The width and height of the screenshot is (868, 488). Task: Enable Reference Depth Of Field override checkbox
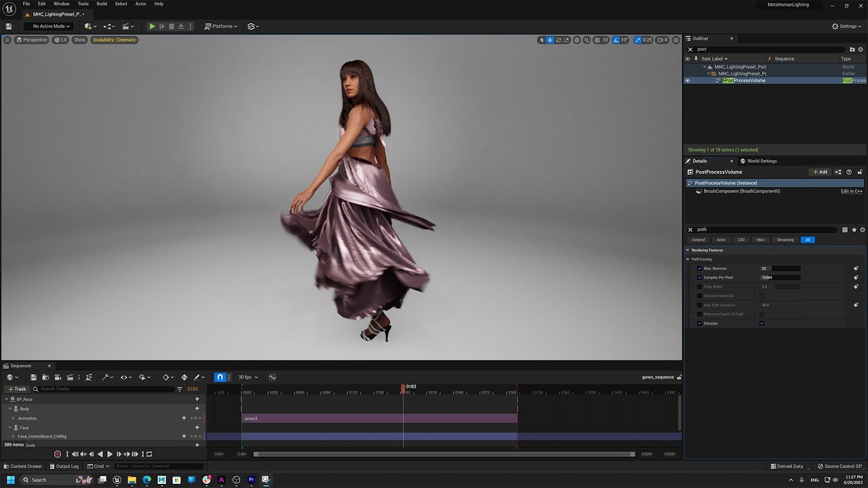pyautogui.click(x=700, y=314)
